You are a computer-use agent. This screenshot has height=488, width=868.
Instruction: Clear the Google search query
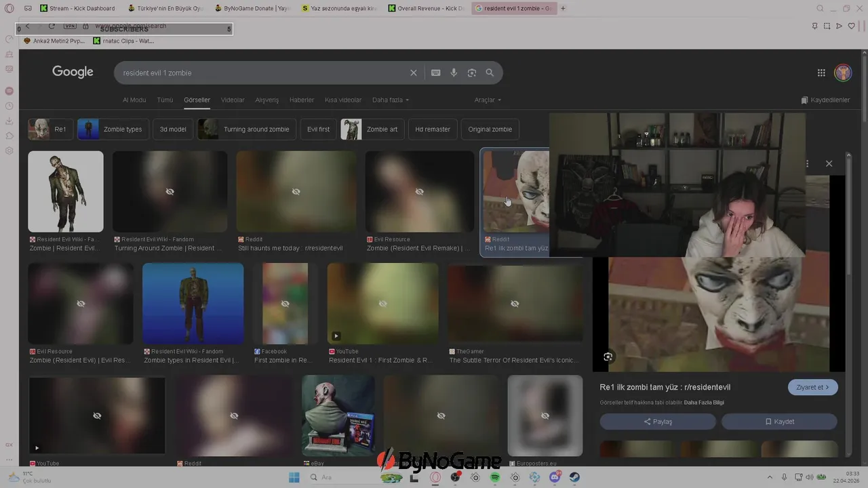coord(414,73)
